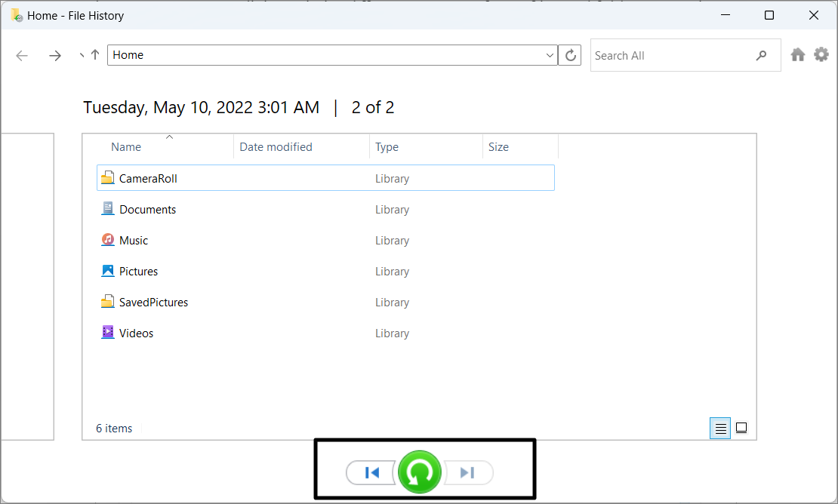
Task: Click the Videos name text
Action: pos(137,333)
